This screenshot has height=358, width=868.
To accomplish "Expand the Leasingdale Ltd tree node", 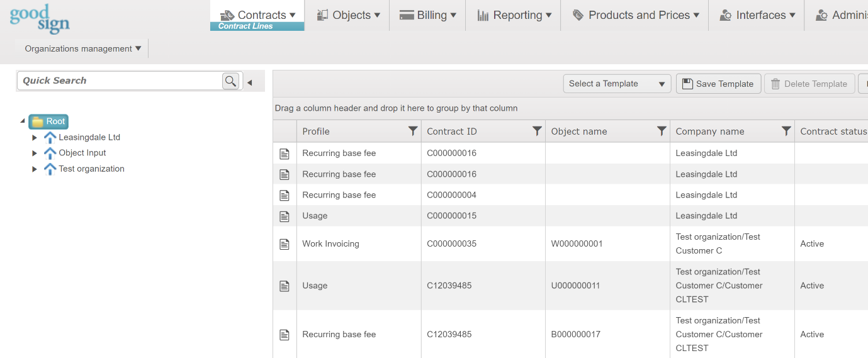I will tap(35, 137).
